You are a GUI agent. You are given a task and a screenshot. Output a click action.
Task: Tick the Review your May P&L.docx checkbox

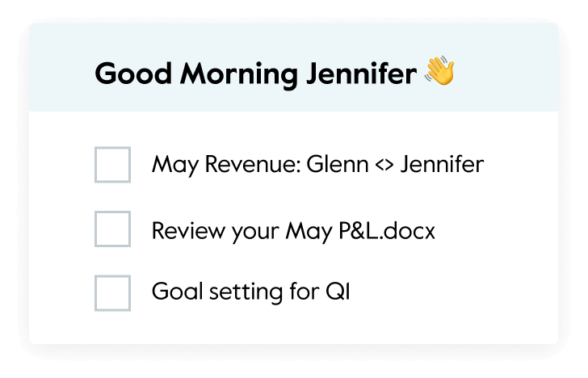(x=112, y=229)
